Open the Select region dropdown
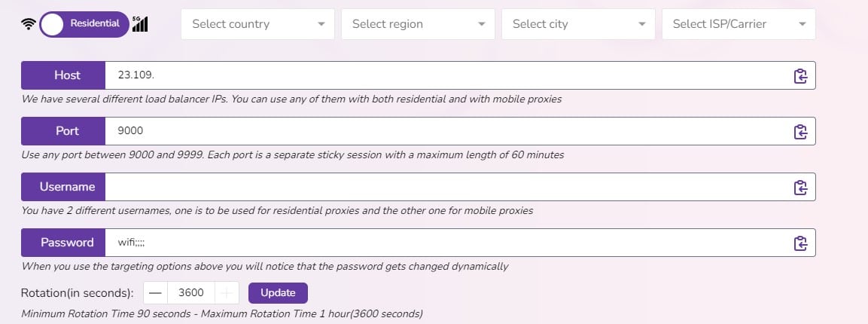This screenshot has height=324, width=868. coord(418,24)
